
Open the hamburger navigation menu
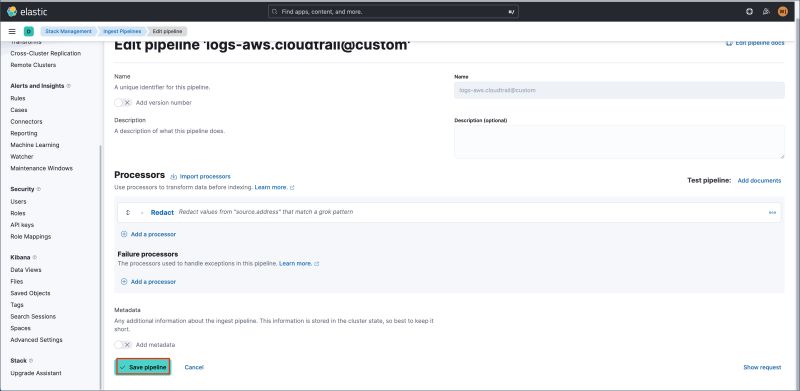coord(12,31)
